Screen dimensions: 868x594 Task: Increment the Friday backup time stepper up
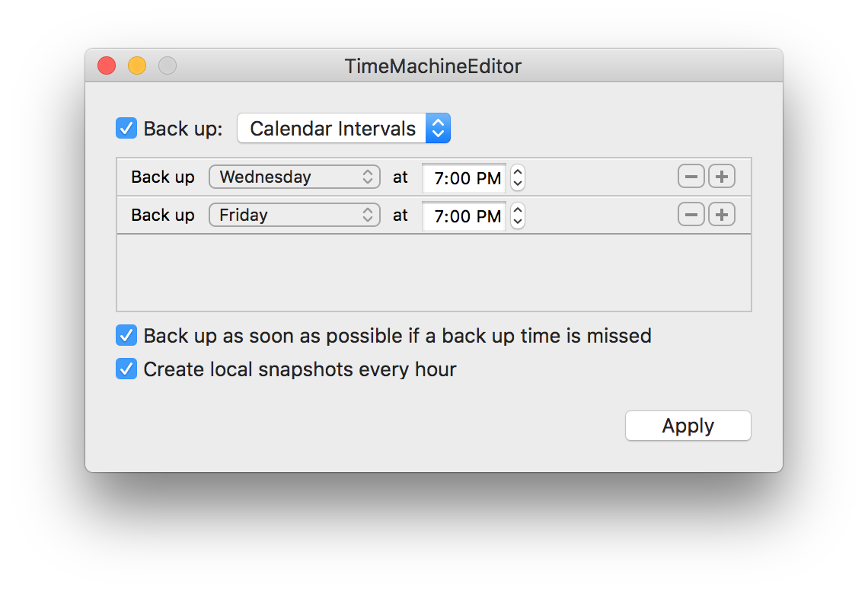point(518,210)
